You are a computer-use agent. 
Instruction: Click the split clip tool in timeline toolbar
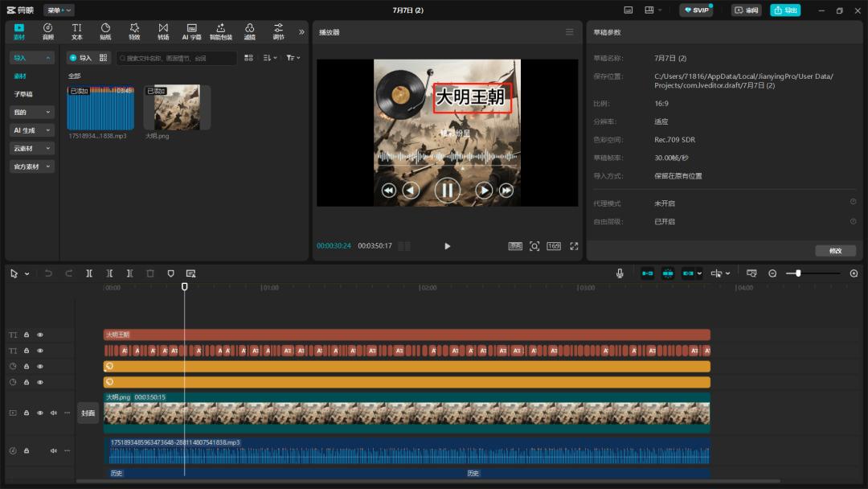pyautogui.click(x=89, y=273)
